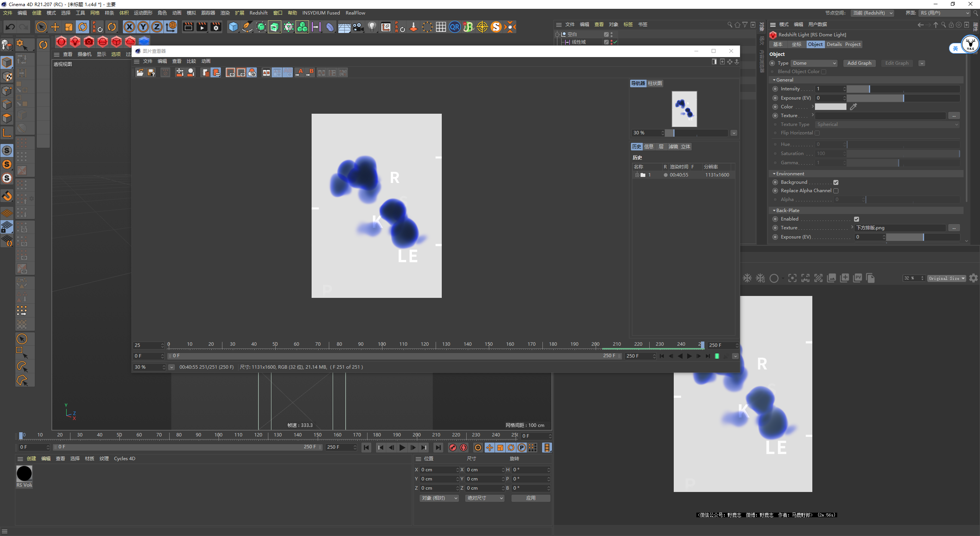The width and height of the screenshot is (980, 536).
Task: Click the light bulb icon
Action: pyautogui.click(x=372, y=27)
